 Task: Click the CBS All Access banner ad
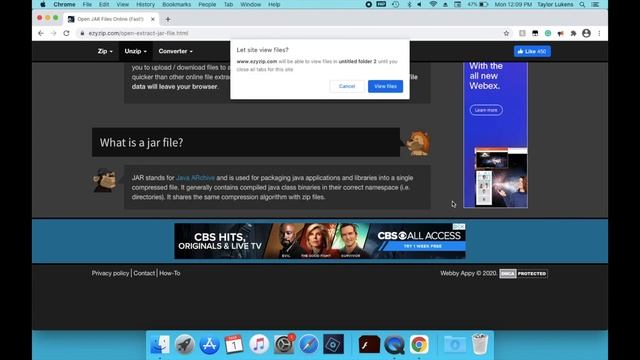320,241
